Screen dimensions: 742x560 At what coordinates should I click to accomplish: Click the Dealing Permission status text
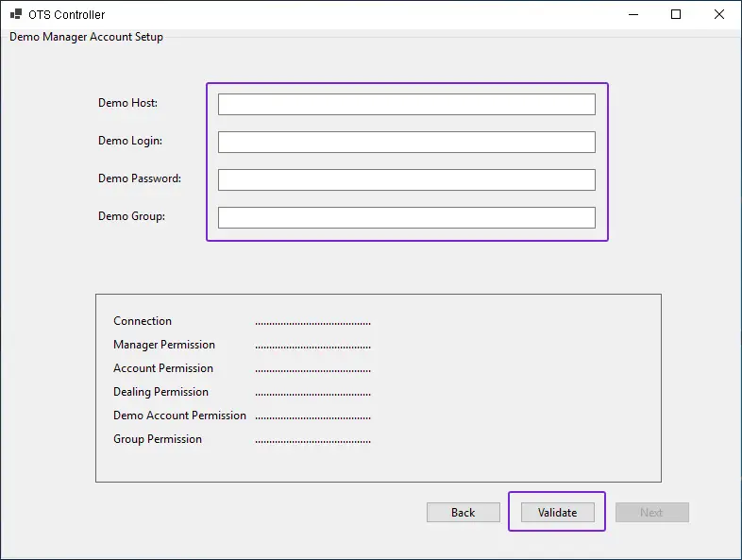(x=160, y=392)
